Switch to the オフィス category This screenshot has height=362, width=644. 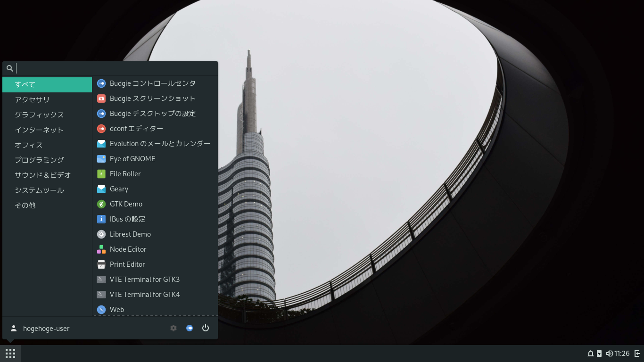47,145
